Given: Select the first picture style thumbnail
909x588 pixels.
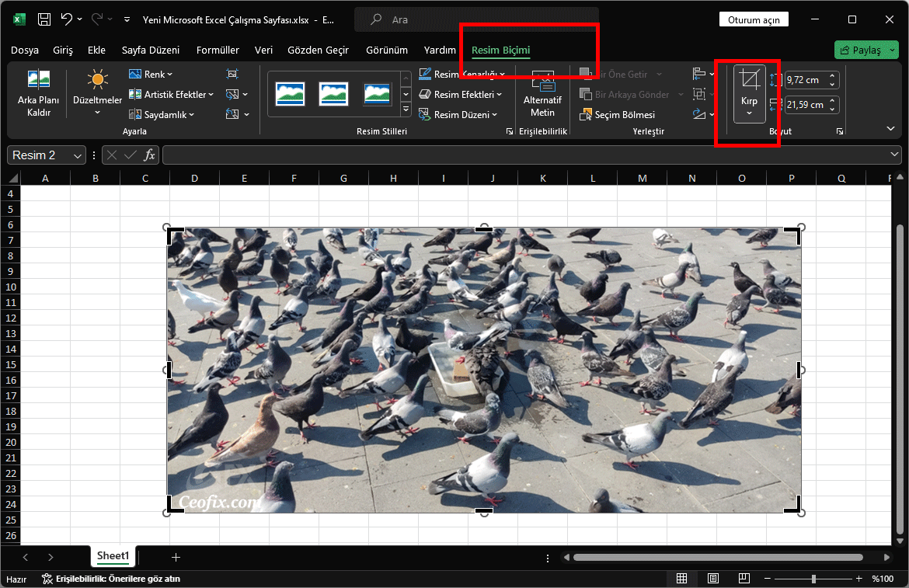Looking at the screenshot, I should pos(290,94).
